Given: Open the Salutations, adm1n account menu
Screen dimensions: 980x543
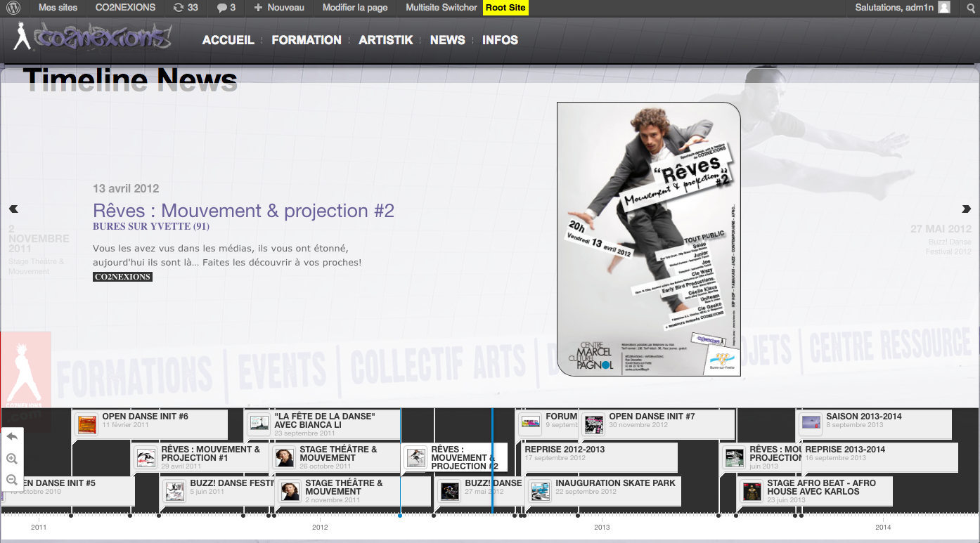Looking at the screenshot, I should 903,8.
